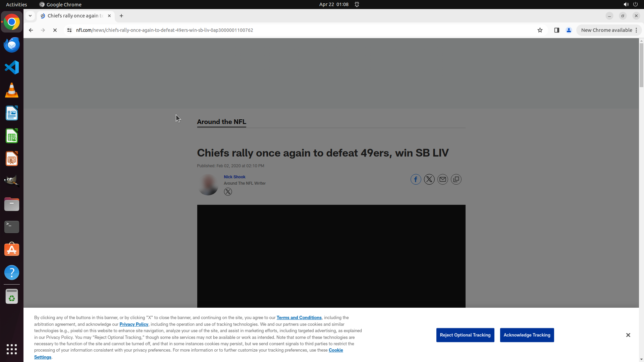Share article via X icon
The height and width of the screenshot is (362, 644).
pyautogui.click(x=429, y=179)
